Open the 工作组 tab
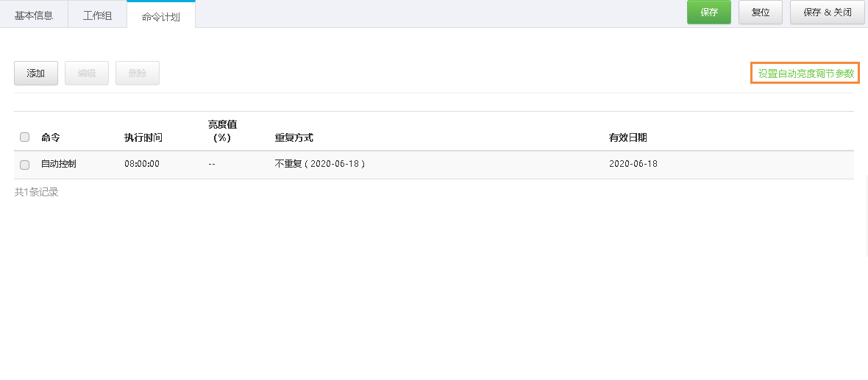Image resolution: width=868 pixels, height=380 pixels. pyautogui.click(x=97, y=15)
